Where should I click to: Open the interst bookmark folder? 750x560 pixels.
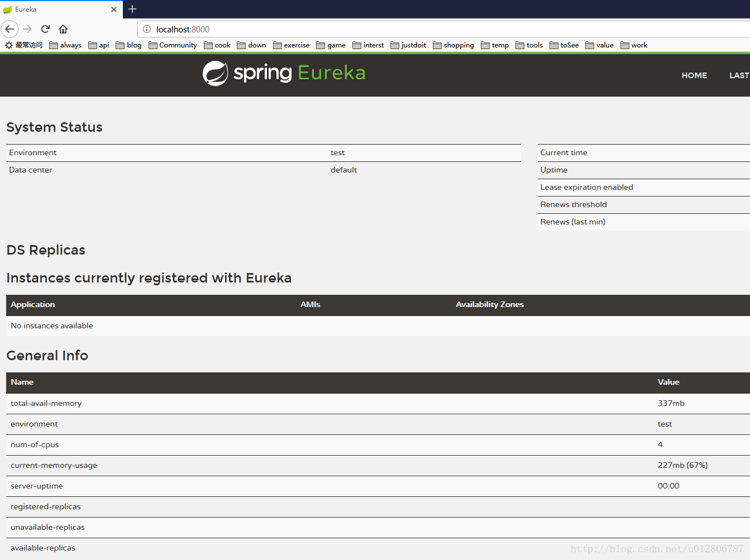368,45
